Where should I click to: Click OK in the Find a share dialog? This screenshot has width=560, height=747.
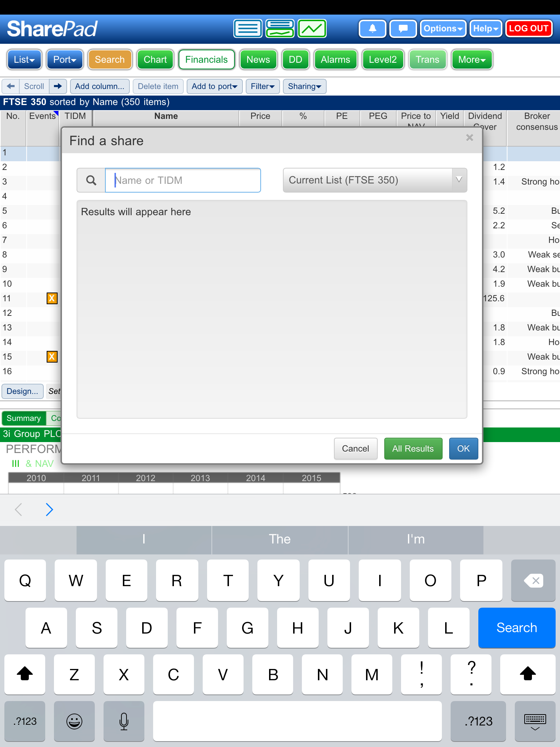[x=463, y=449]
